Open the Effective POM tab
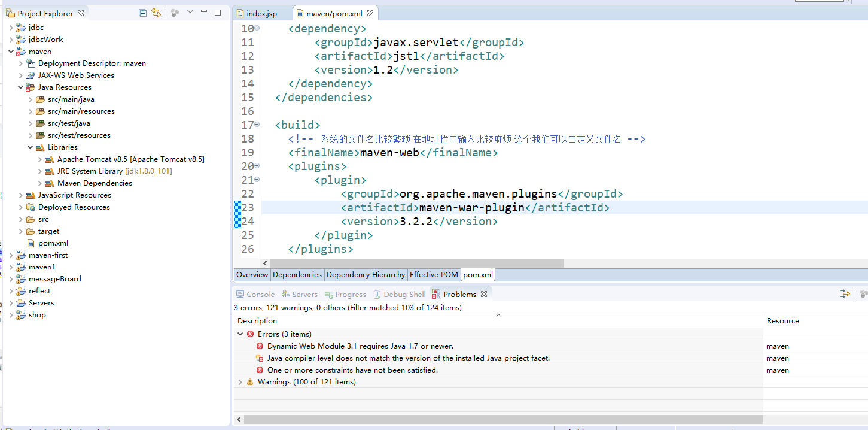Screen dimensions: 868x430 tap(434, 274)
